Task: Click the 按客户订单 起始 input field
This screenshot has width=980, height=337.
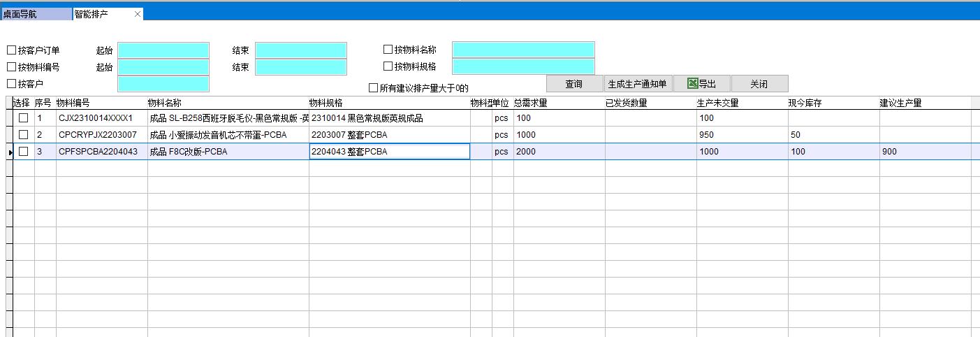Action: (163, 50)
